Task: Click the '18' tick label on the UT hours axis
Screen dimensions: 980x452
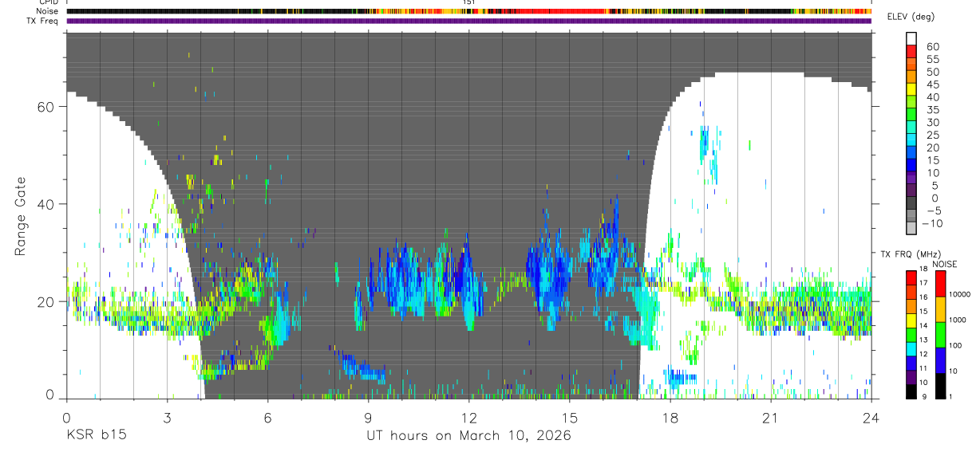Action: point(670,418)
